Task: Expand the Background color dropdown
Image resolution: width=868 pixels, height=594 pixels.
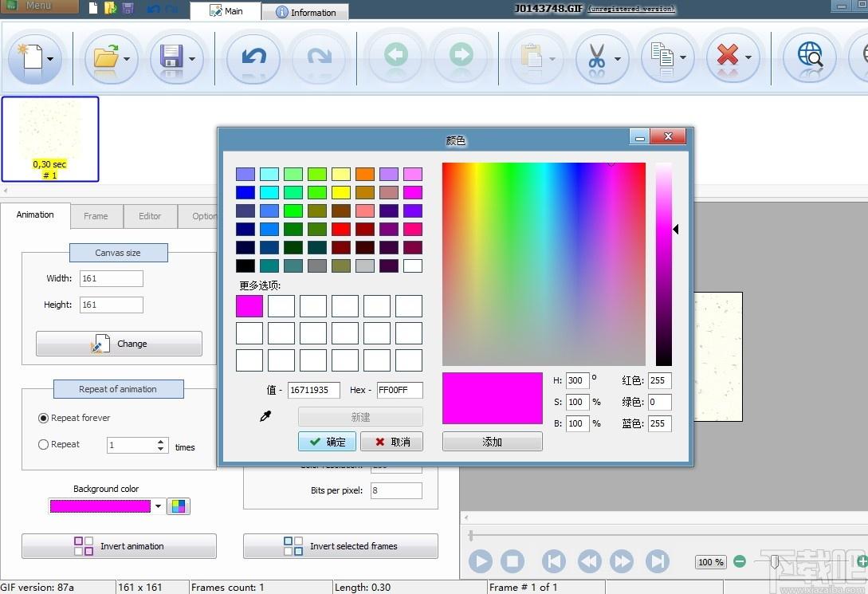Action: coord(159,506)
